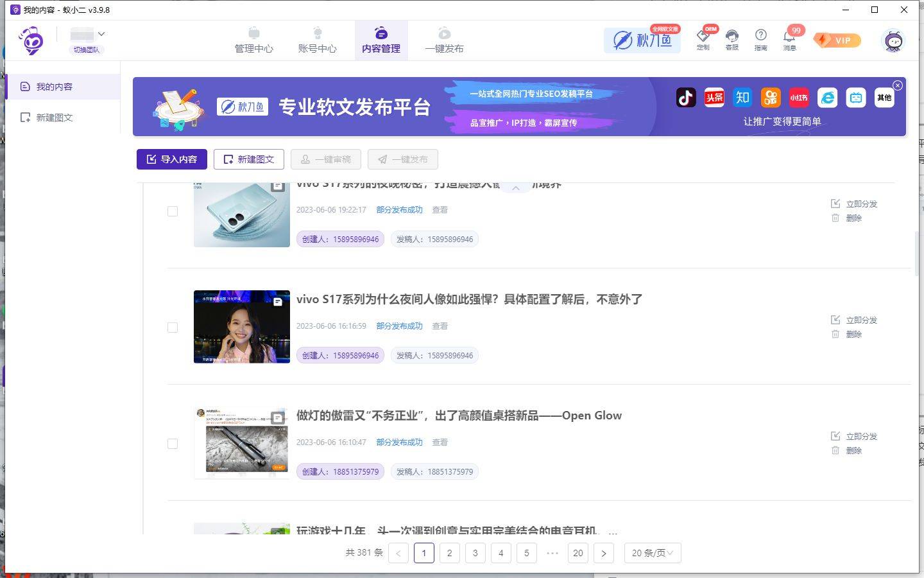Click 部分发布成功 for 19:22:17 article
The height and width of the screenshot is (578, 924).
point(399,210)
